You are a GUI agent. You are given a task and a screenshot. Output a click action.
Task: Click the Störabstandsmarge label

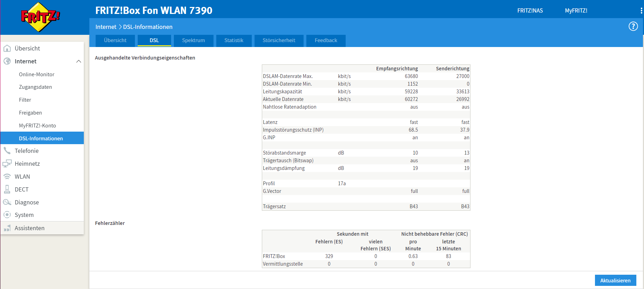[284, 153]
